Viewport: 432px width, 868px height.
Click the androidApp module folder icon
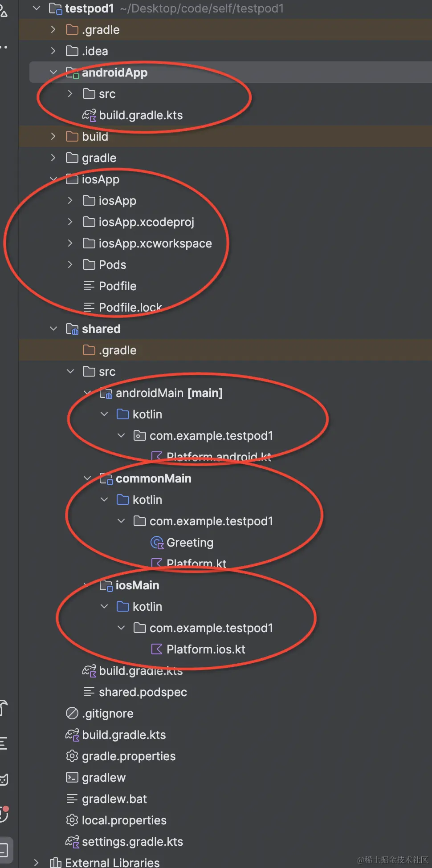click(72, 73)
